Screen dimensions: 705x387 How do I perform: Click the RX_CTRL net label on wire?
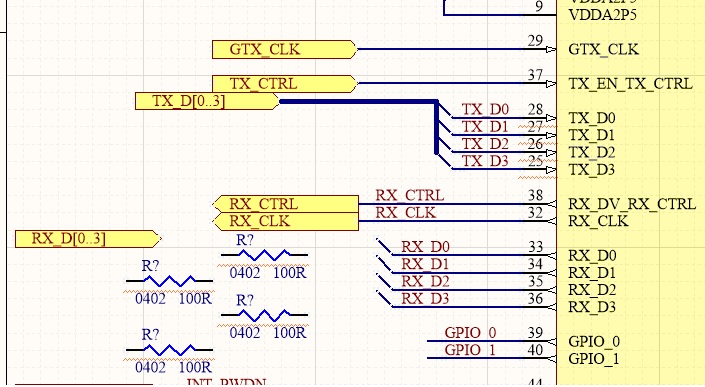[x=410, y=196]
